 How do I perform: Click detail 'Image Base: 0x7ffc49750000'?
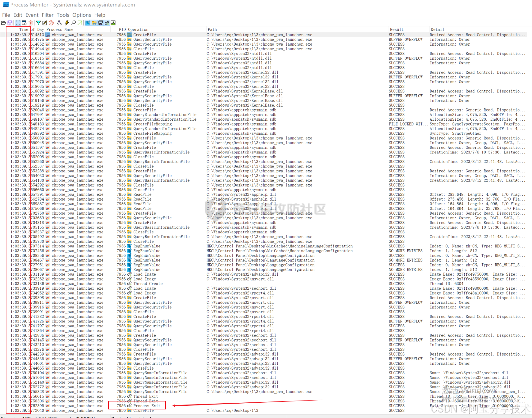pos(477,274)
